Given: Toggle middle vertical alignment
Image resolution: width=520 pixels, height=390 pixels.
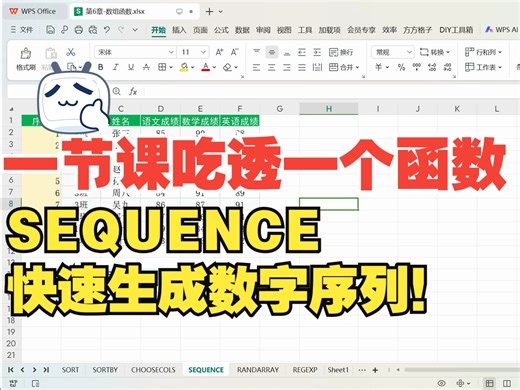Looking at the screenshot, I should coord(272,52).
